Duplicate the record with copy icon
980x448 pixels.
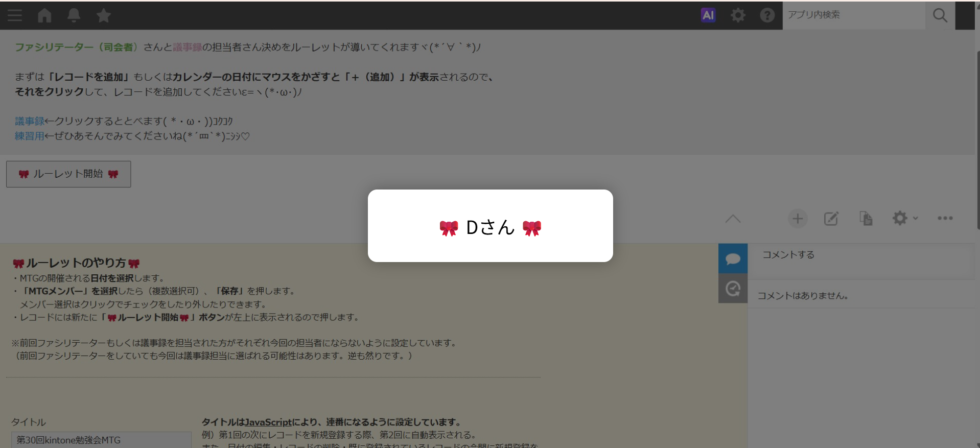866,219
